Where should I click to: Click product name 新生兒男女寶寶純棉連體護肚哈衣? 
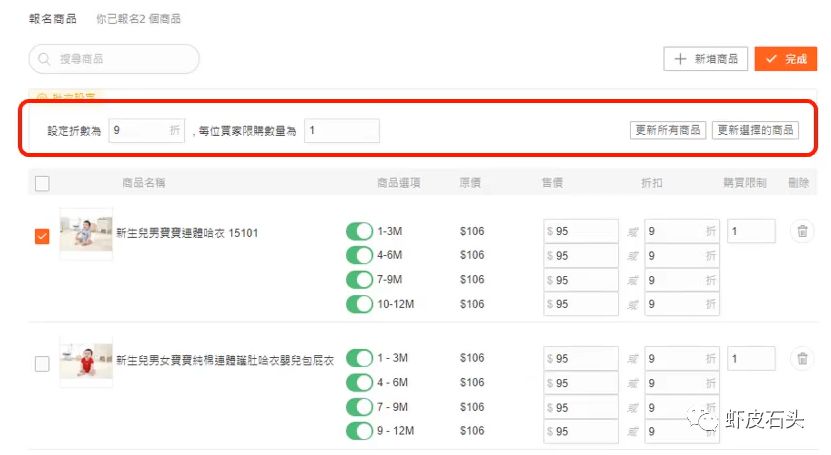(225, 361)
